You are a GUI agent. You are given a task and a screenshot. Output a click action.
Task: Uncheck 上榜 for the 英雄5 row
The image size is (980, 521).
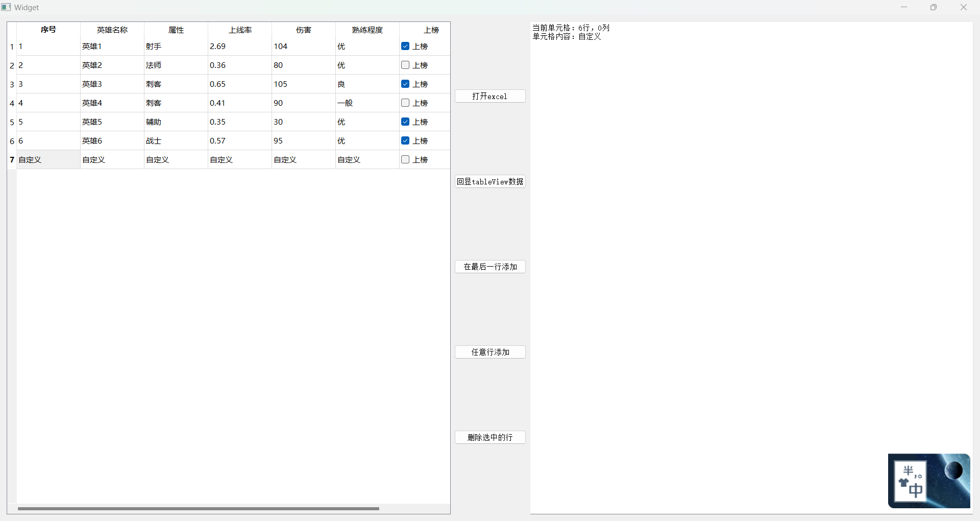click(x=405, y=122)
